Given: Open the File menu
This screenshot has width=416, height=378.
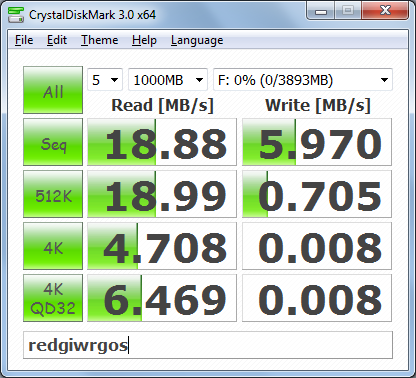Looking at the screenshot, I should (x=24, y=40).
